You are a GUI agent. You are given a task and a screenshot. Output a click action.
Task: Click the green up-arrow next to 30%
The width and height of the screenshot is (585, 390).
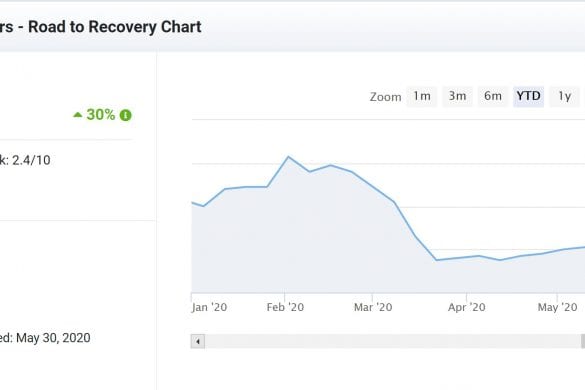coord(78,115)
